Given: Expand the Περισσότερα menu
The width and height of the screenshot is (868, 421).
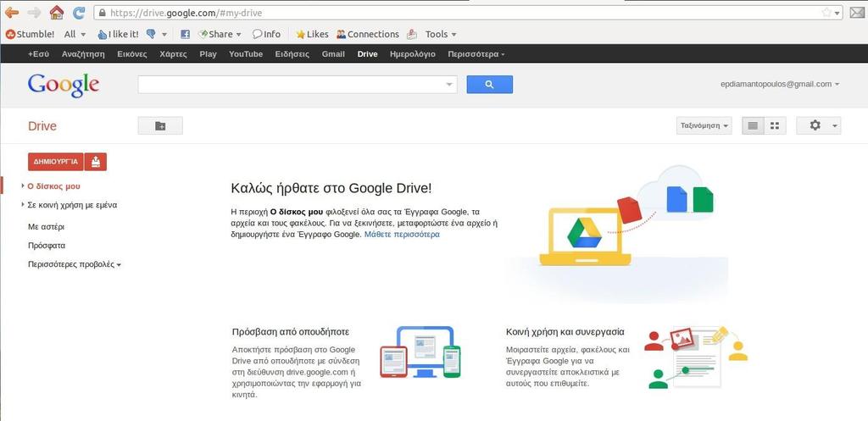Looking at the screenshot, I should pos(476,54).
